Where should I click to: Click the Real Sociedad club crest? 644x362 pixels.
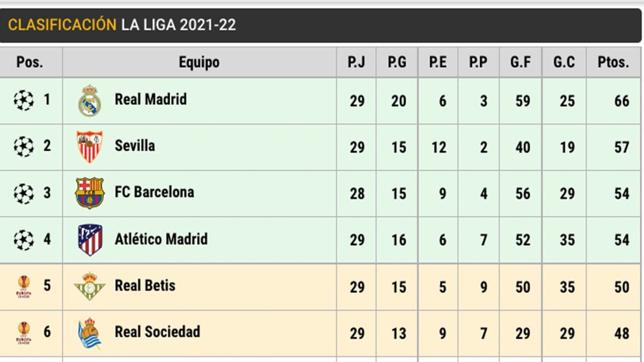(x=89, y=333)
